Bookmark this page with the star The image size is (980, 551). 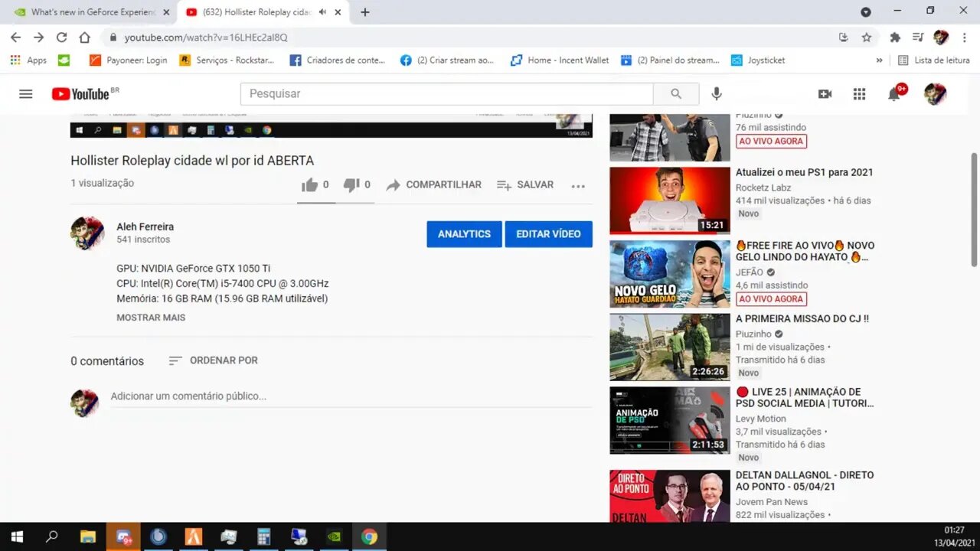coord(867,37)
